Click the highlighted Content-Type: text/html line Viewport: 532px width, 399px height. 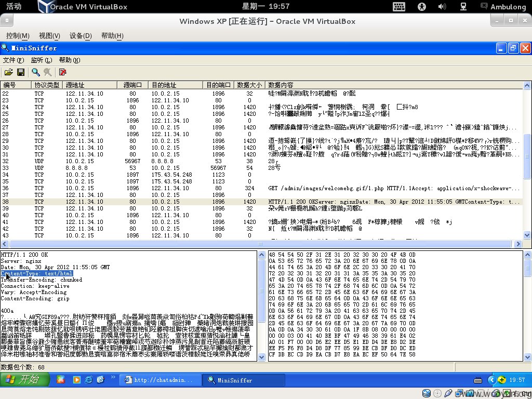[x=37, y=273]
